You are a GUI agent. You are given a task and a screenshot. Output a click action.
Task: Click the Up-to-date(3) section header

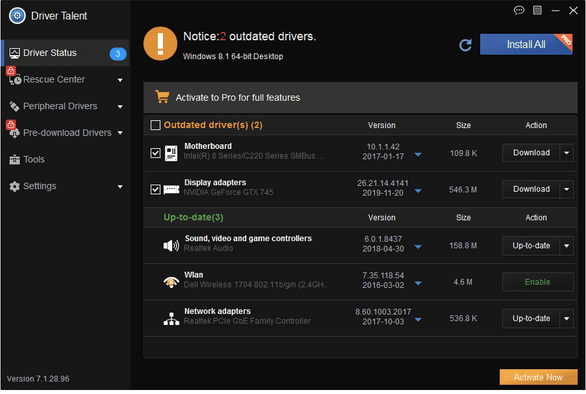[x=193, y=218]
